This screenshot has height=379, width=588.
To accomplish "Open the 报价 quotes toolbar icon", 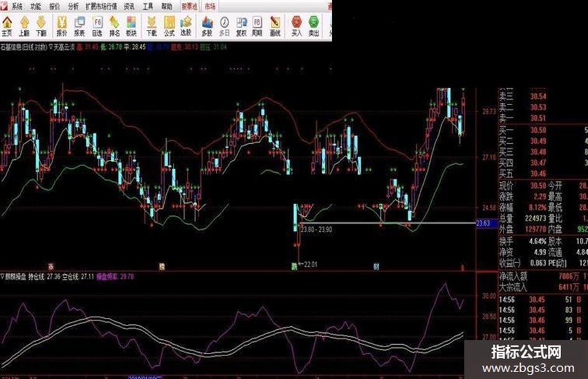I will pyautogui.click(x=62, y=26).
